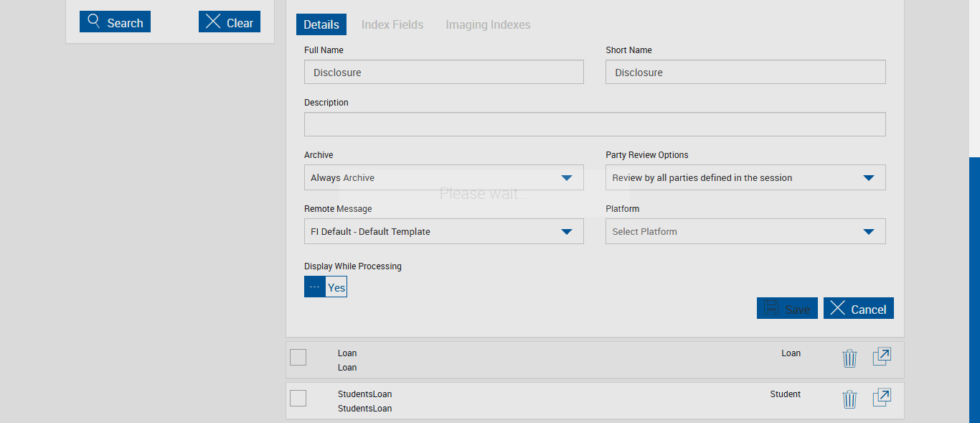Click the Save button with disk icon
980x423 pixels.
point(786,309)
